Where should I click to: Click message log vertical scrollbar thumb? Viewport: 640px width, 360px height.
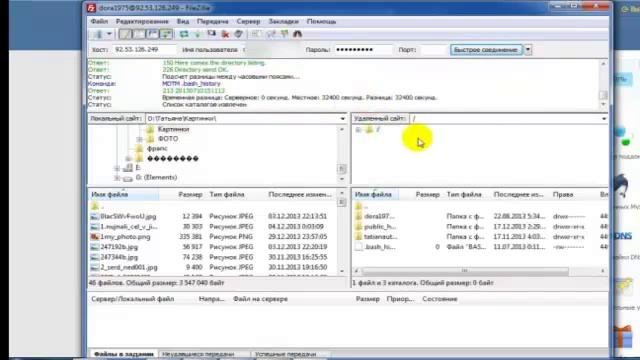tap(603, 95)
